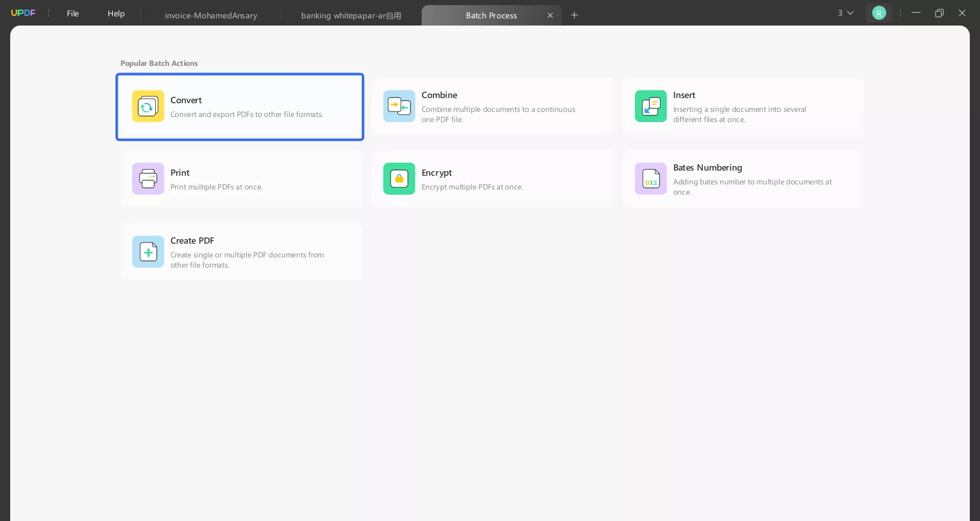Add a new tab with plus button
Image resolution: width=980 pixels, height=521 pixels.
tap(574, 15)
